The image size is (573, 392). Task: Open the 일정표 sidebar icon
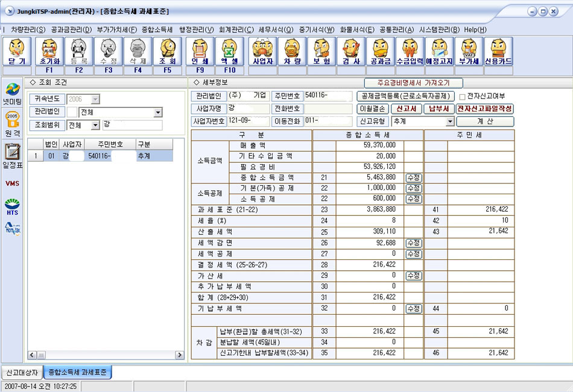[x=12, y=156]
